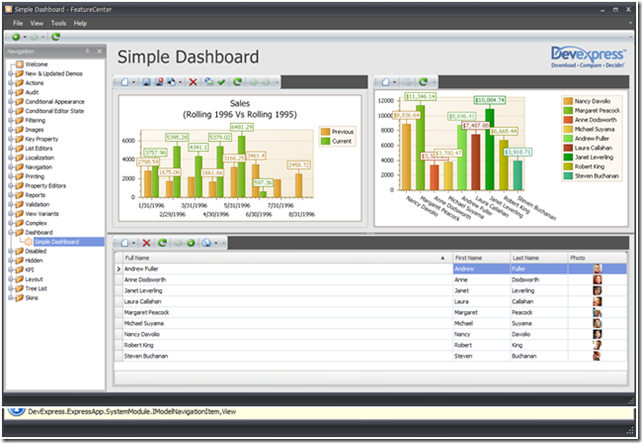Screen dimensions: 642x443
Task: Open the File menu
Action: tap(18, 23)
